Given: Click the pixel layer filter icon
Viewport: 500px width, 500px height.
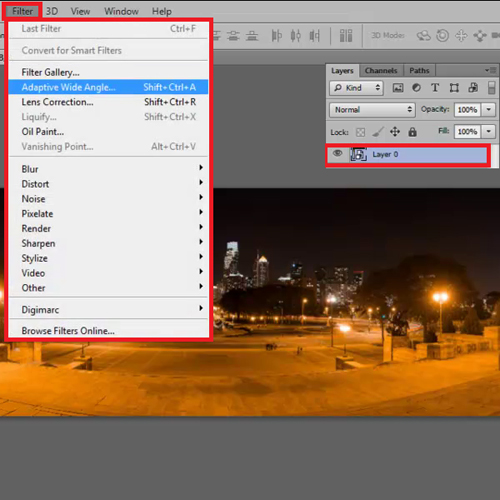Looking at the screenshot, I should click(x=398, y=88).
